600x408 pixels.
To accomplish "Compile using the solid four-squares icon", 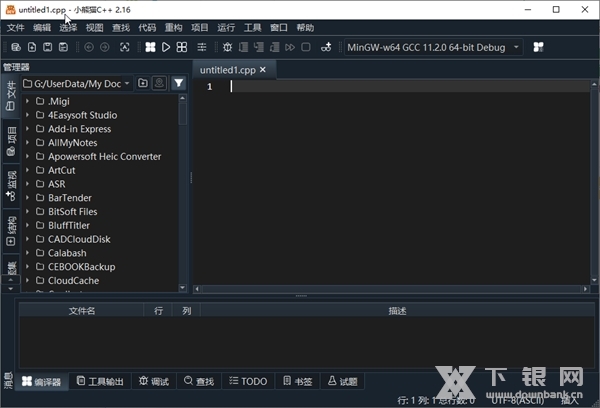I will coord(150,47).
